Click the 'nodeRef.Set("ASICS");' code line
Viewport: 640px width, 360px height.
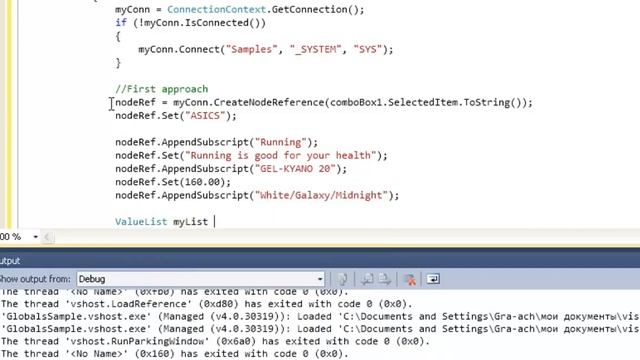[x=176, y=116]
